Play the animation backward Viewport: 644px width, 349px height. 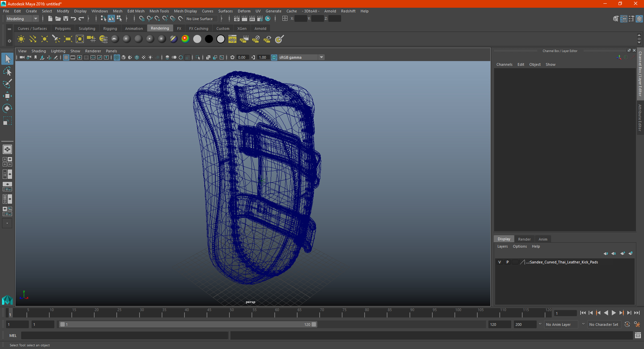[606, 313]
